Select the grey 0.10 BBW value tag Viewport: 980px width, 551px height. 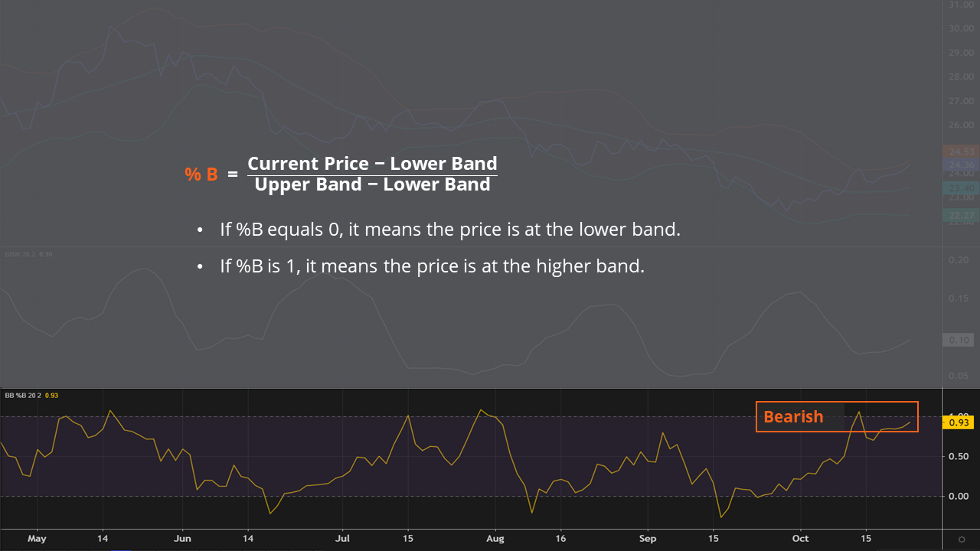(x=959, y=340)
